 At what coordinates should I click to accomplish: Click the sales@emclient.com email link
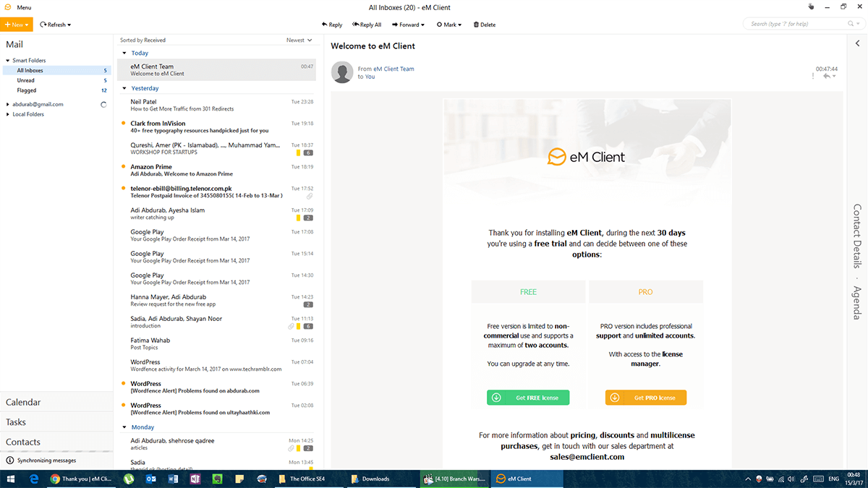tap(587, 457)
